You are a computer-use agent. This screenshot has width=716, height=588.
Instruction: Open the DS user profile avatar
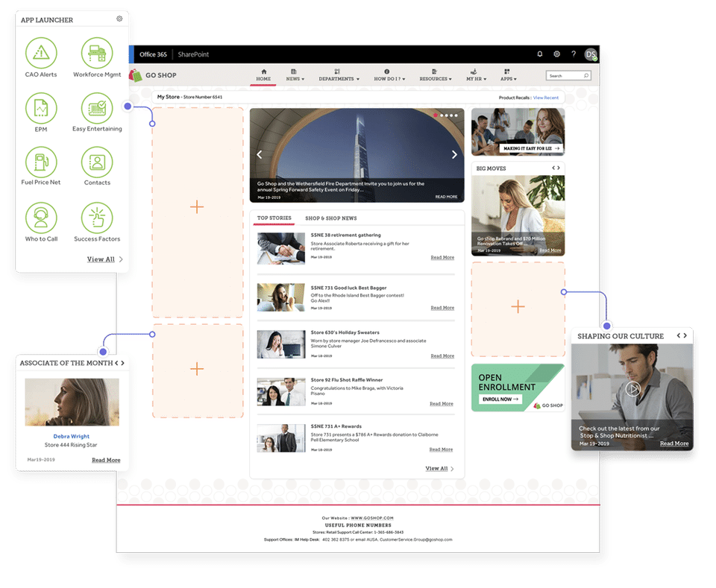(591, 54)
